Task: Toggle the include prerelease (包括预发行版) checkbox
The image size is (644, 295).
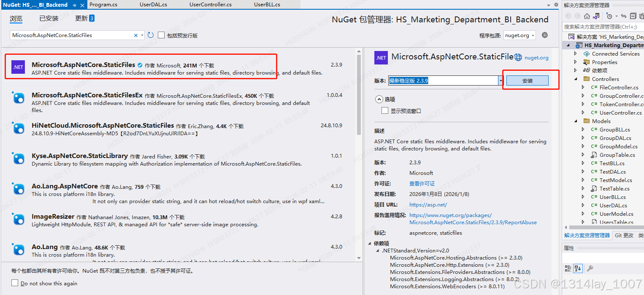Action: [x=161, y=35]
